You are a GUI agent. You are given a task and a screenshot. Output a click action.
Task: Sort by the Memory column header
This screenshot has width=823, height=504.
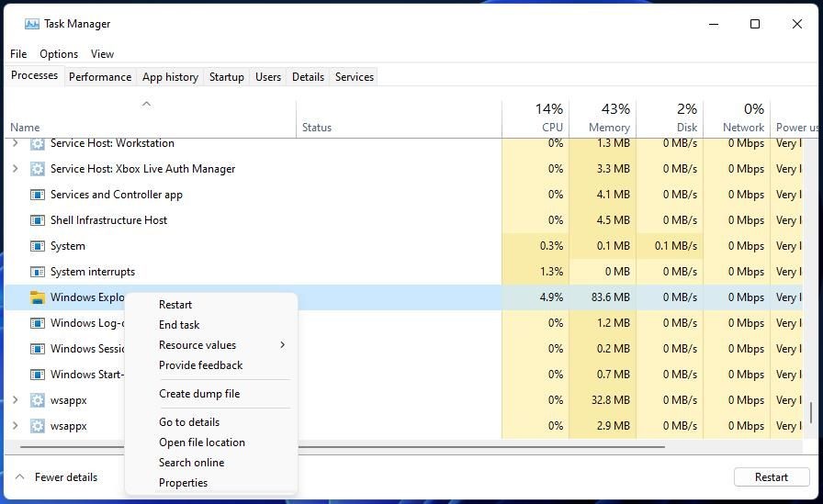coord(603,118)
